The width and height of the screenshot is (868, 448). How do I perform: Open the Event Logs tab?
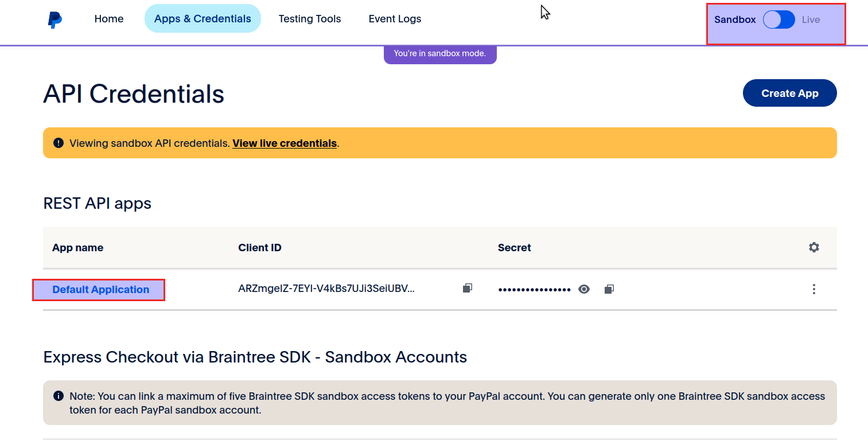coord(395,19)
